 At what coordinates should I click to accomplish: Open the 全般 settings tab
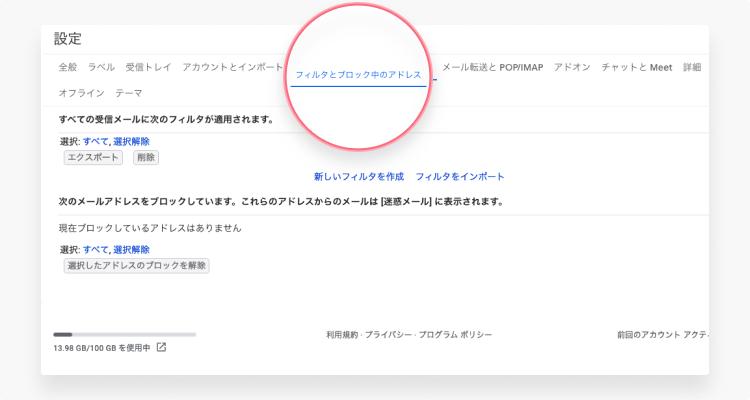(x=67, y=67)
